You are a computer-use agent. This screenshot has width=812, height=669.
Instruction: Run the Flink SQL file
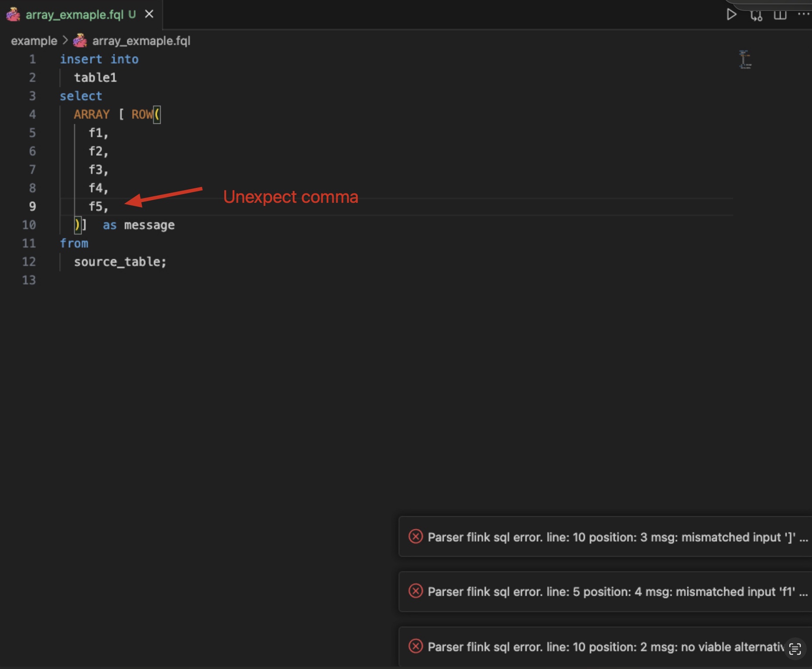coord(731,14)
